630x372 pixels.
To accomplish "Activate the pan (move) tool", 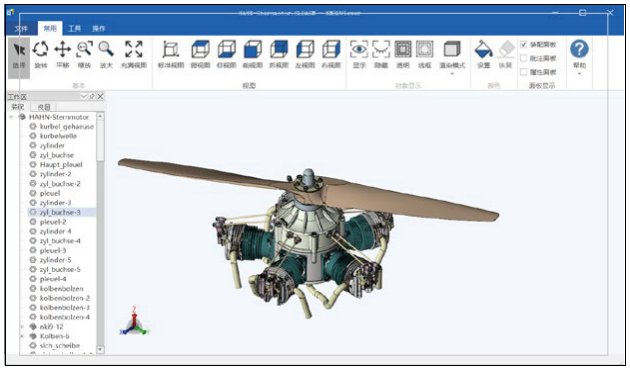I will pos(62,54).
